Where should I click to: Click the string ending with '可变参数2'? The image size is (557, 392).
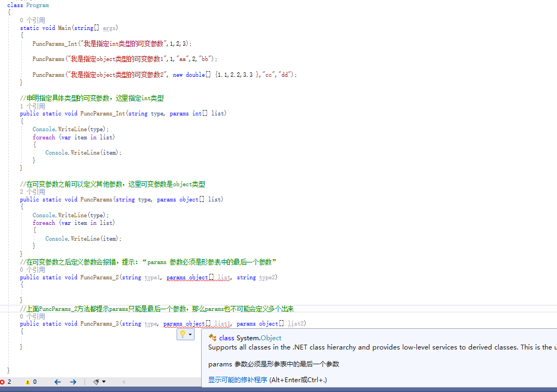(x=117, y=75)
